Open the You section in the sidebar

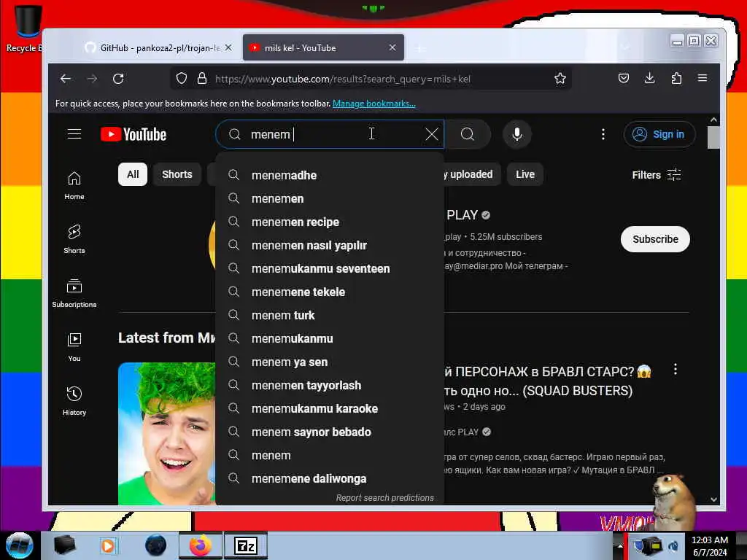click(74, 347)
